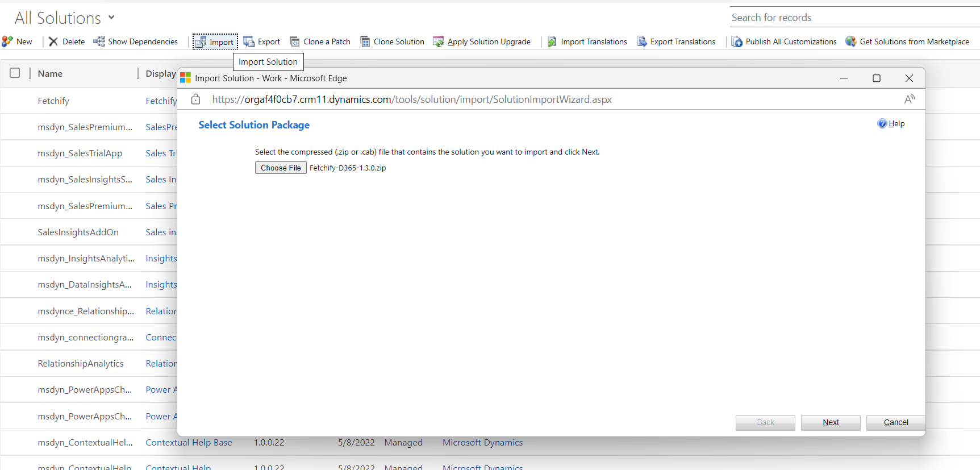Image resolution: width=980 pixels, height=470 pixels.
Task: Click the Next button
Action: [831, 422]
